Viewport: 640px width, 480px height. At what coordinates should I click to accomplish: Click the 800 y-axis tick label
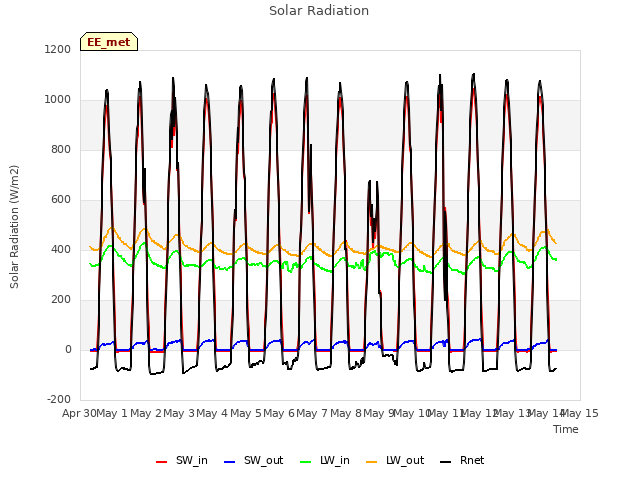pos(61,149)
